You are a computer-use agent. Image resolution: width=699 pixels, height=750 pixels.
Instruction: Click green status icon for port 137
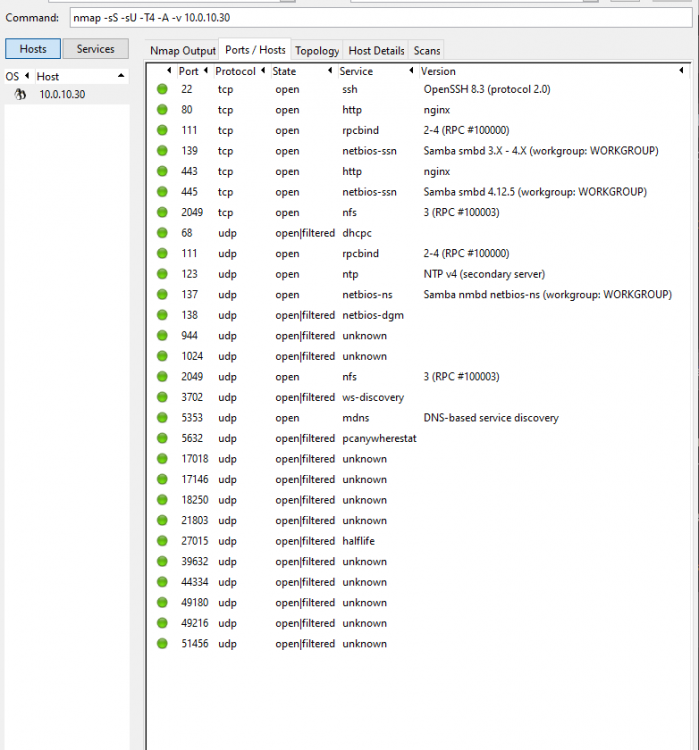tap(162, 295)
